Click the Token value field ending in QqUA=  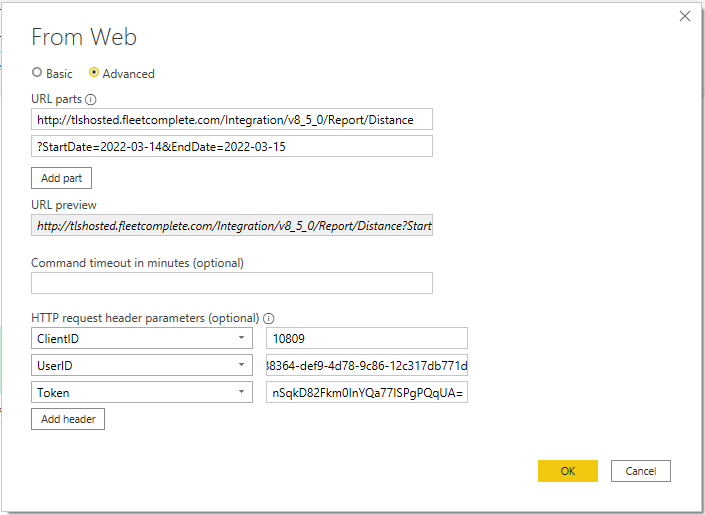(x=367, y=392)
